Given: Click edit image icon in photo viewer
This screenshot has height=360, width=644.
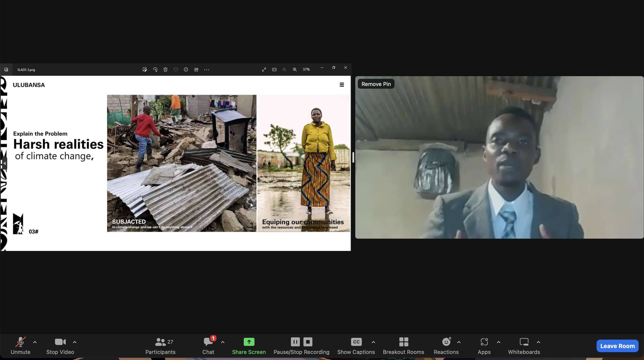Looking at the screenshot, I should click(x=145, y=70).
